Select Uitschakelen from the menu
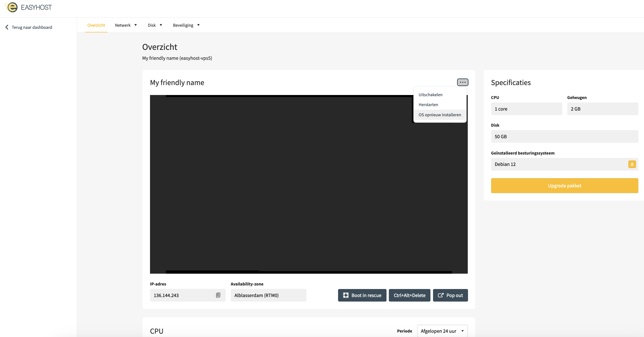644x337 pixels. [430, 95]
